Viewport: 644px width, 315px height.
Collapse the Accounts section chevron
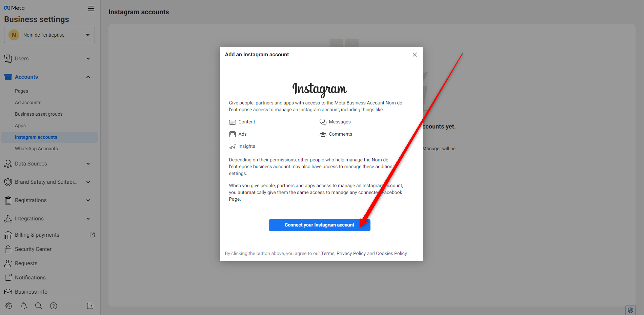[88, 77]
